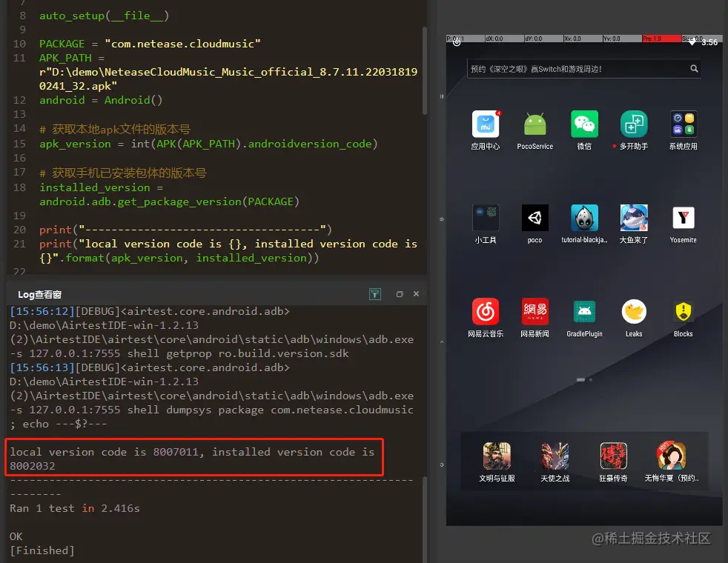Launch the poco Unity app
This screenshot has width=728, height=563.
(x=535, y=218)
